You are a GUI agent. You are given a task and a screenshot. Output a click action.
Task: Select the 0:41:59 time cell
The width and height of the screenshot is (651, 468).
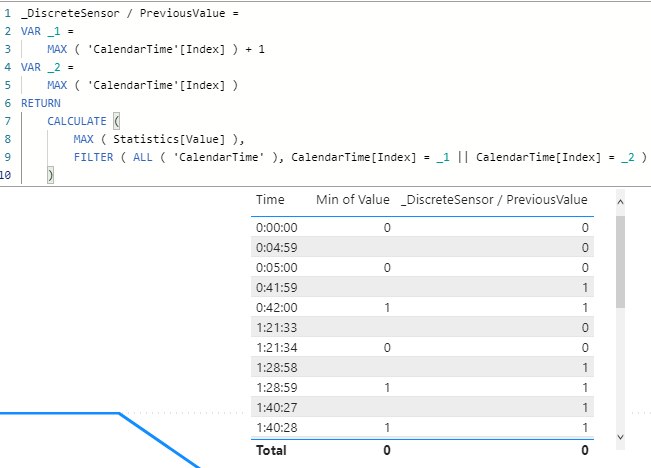[x=277, y=287]
